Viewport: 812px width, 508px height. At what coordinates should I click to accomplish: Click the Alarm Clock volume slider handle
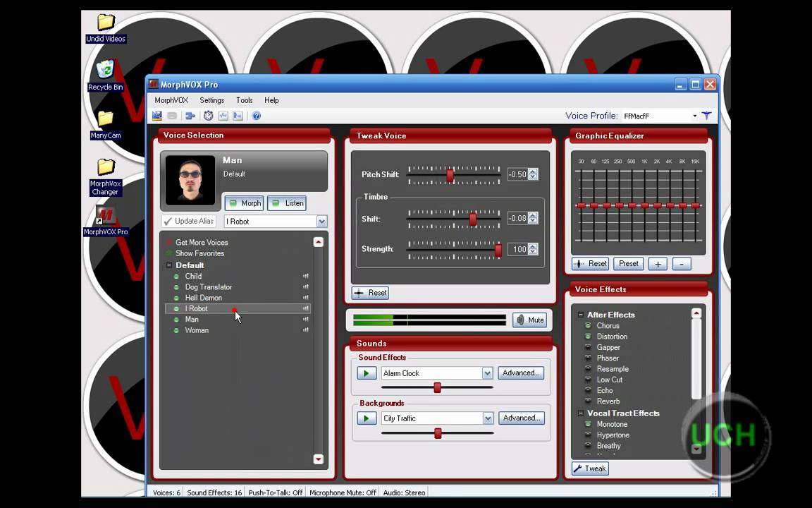(437, 388)
